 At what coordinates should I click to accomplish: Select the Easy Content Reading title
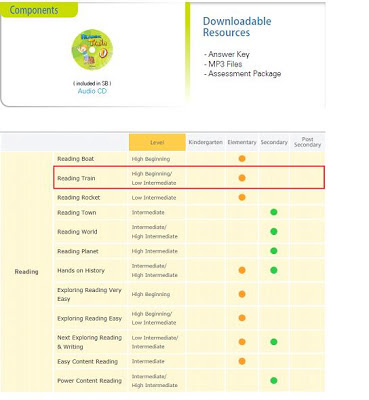pyautogui.click(x=88, y=362)
